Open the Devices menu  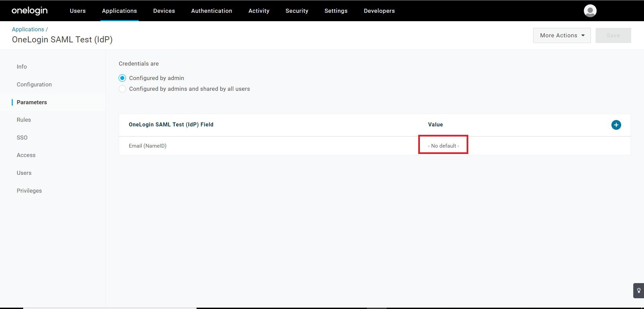[164, 11]
